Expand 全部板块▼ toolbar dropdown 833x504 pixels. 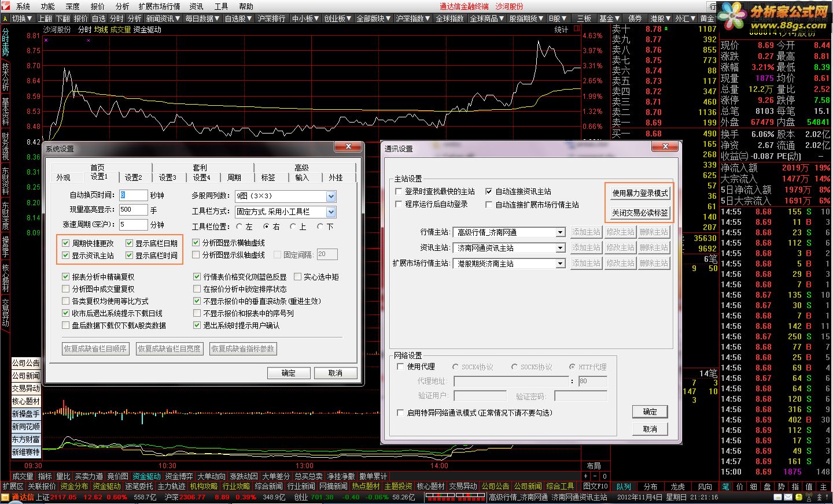tap(374, 18)
